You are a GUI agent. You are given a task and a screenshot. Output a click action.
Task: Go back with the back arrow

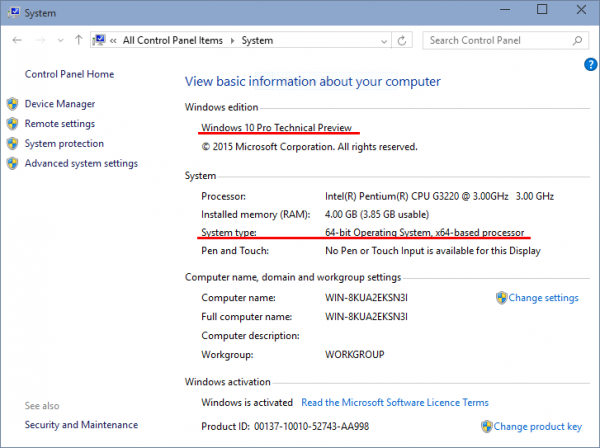[17, 40]
